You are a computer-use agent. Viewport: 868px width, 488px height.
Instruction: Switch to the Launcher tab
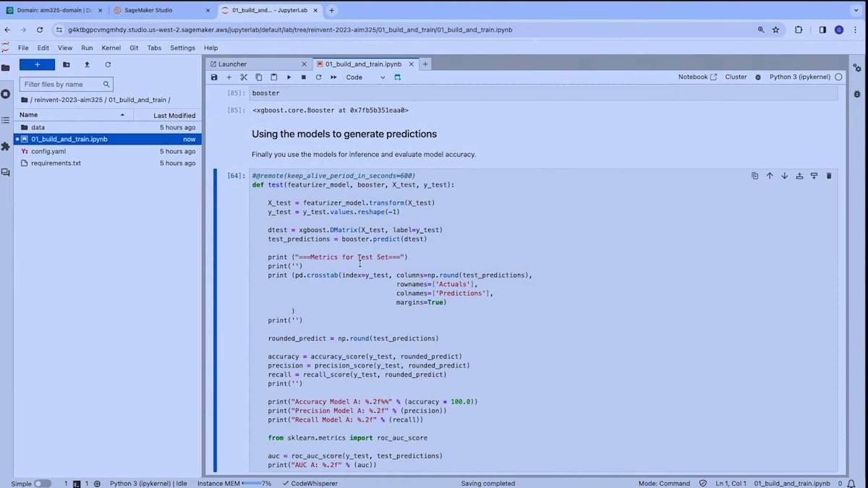tap(258, 64)
